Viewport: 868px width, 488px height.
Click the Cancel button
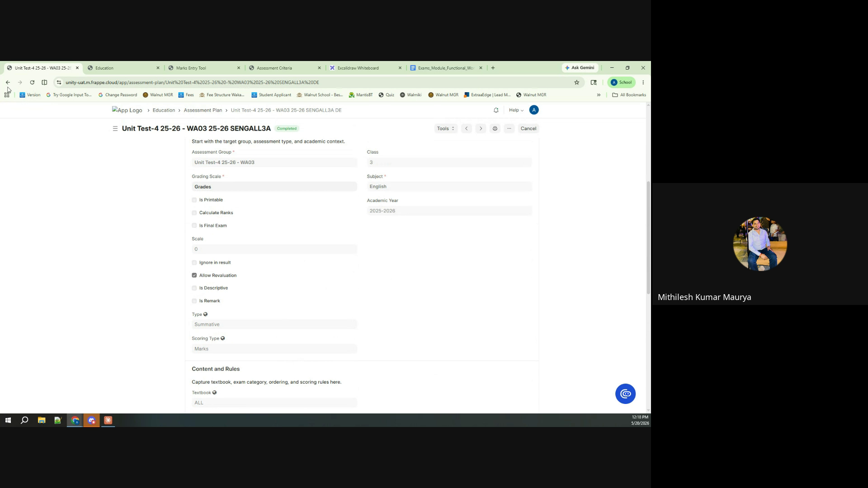(528, 129)
